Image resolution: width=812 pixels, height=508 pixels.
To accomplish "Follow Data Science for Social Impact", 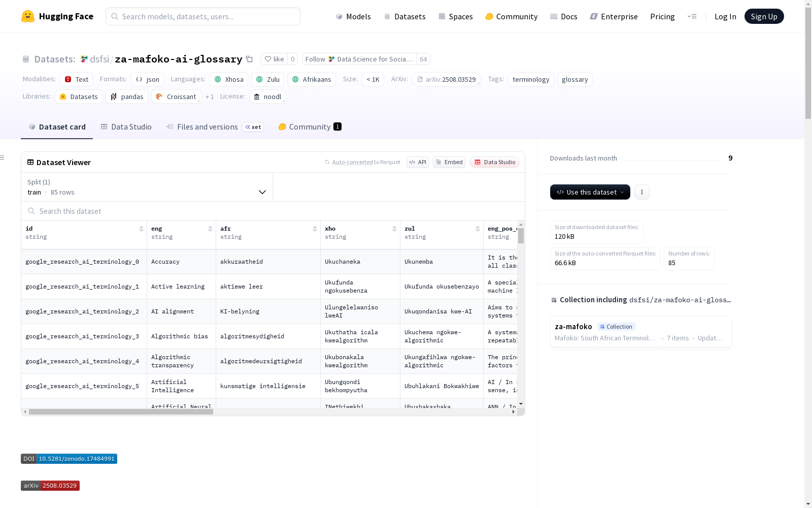I will tap(359, 59).
